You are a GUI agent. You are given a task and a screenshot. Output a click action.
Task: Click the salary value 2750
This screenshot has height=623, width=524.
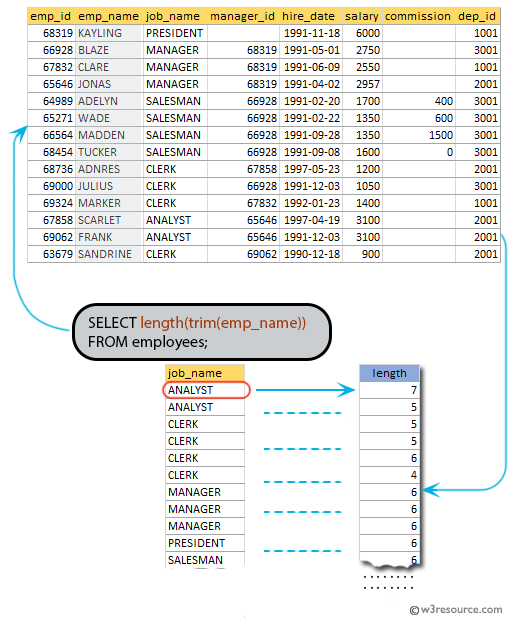pos(362,50)
